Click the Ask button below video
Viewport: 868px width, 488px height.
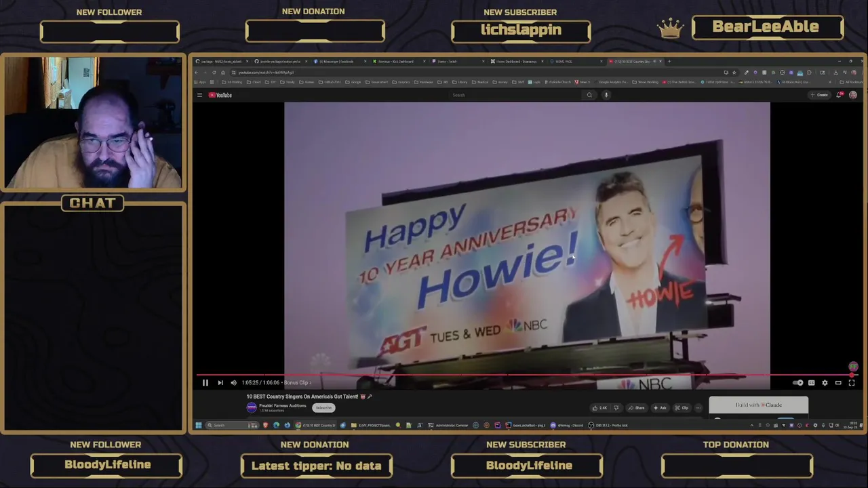click(659, 408)
